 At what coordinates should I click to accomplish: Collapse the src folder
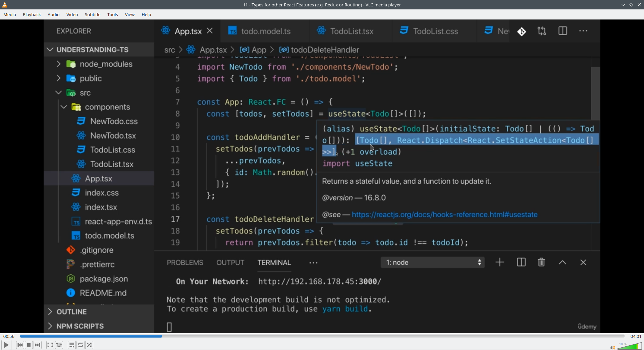(x=99, y=93)
